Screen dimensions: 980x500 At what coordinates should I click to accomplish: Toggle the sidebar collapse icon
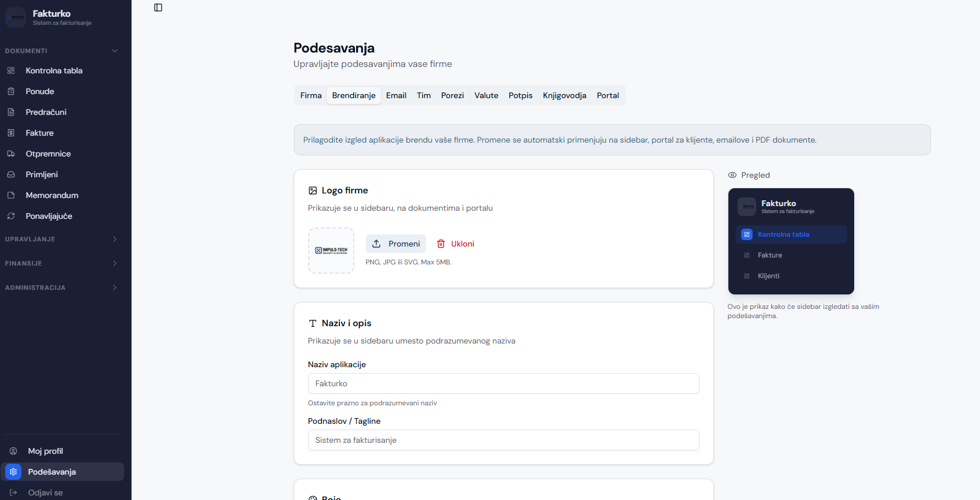coord(158,8)
